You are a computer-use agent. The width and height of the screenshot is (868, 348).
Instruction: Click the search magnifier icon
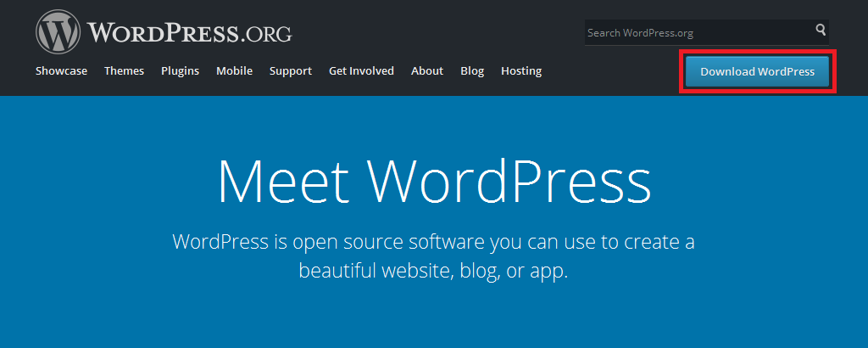coord(821,30)
